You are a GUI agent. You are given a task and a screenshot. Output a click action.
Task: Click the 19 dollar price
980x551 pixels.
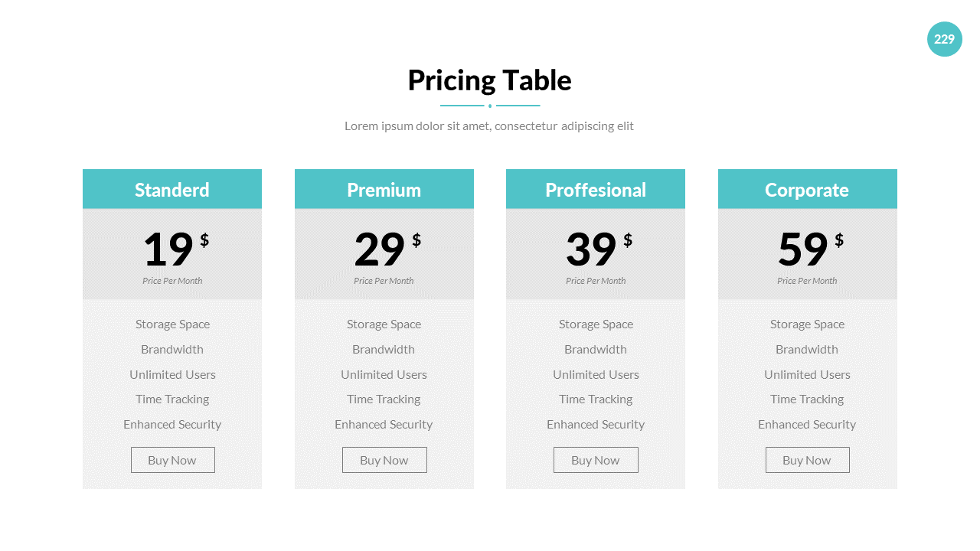tap(169, 249)
